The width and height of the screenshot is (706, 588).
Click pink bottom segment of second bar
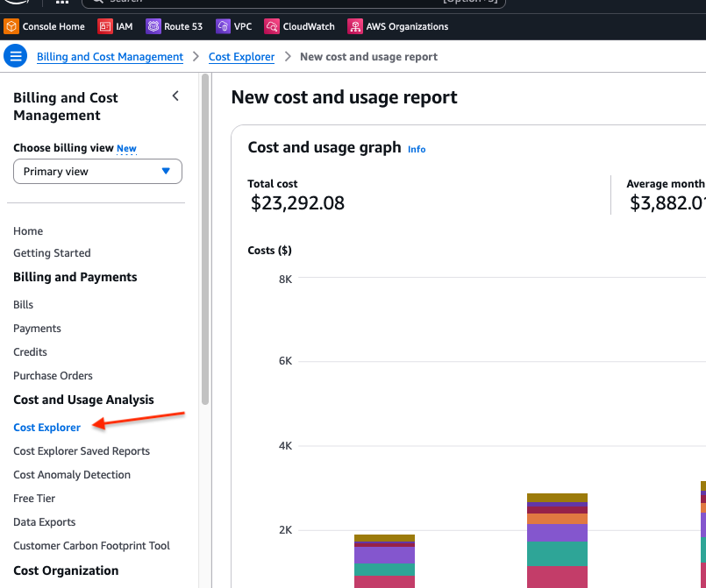[x=557, y=577]
